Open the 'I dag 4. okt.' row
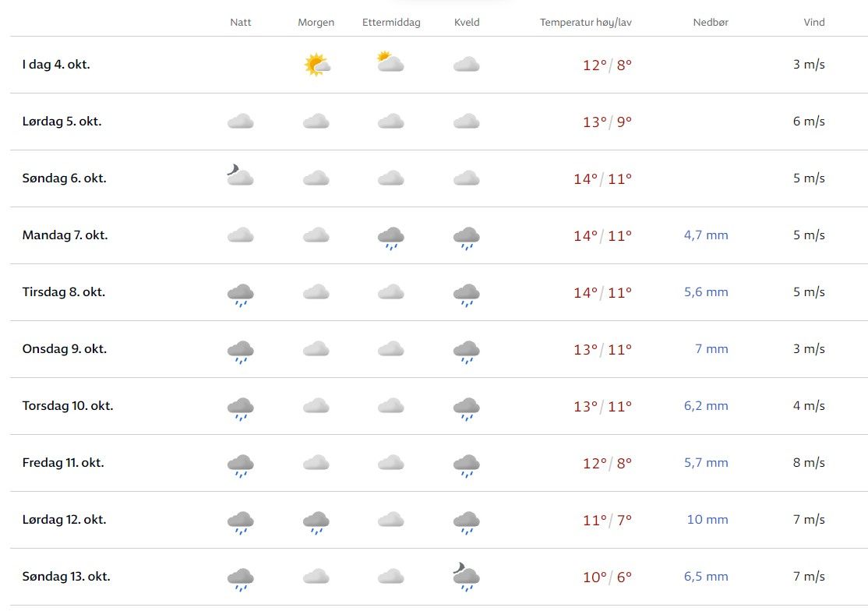 56,65
